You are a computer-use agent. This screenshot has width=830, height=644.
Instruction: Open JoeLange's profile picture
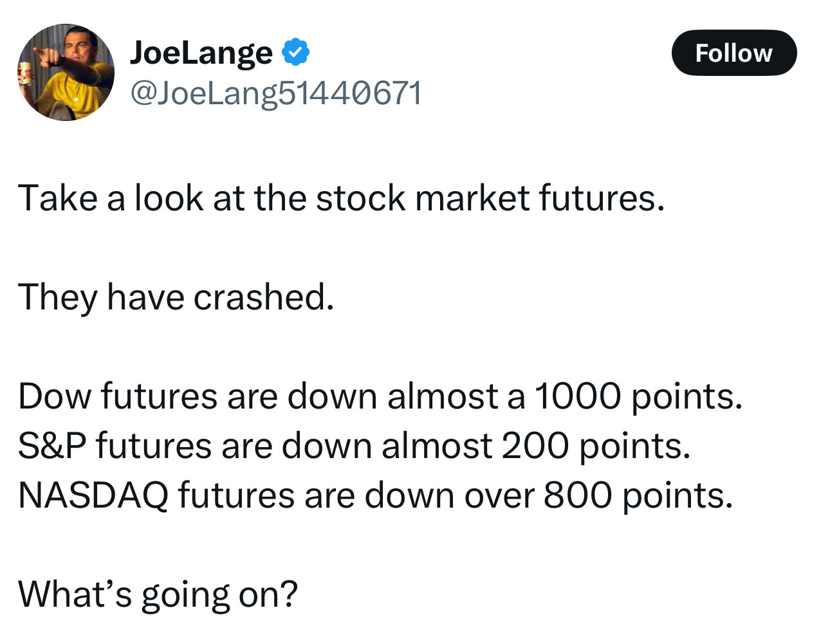[x=66, y=72]
